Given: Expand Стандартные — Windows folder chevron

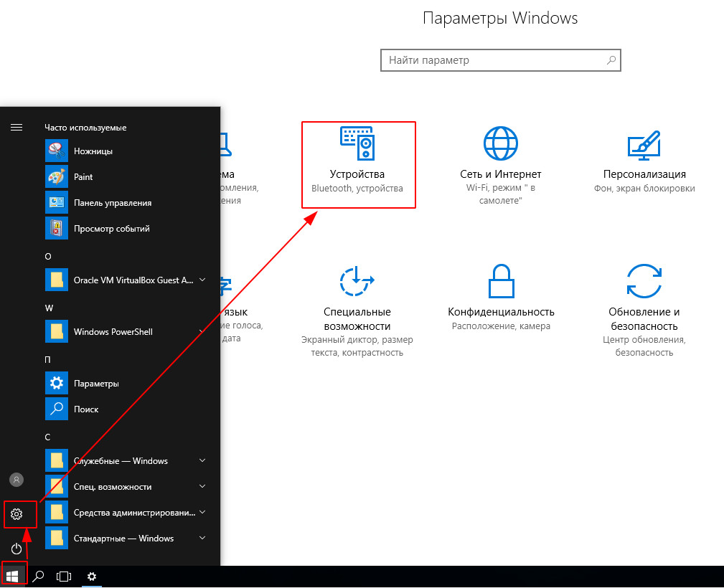Looking at the screenshot, I should (x=202, y=538).
